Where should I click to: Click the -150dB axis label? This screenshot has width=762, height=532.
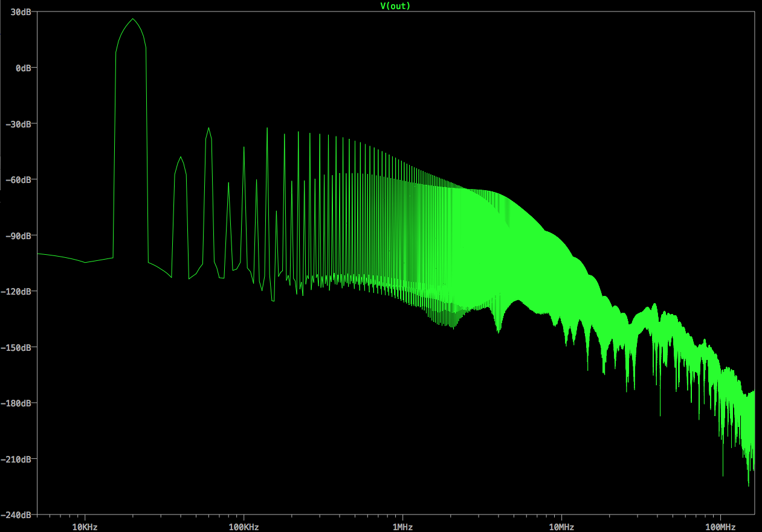point(16,347)
